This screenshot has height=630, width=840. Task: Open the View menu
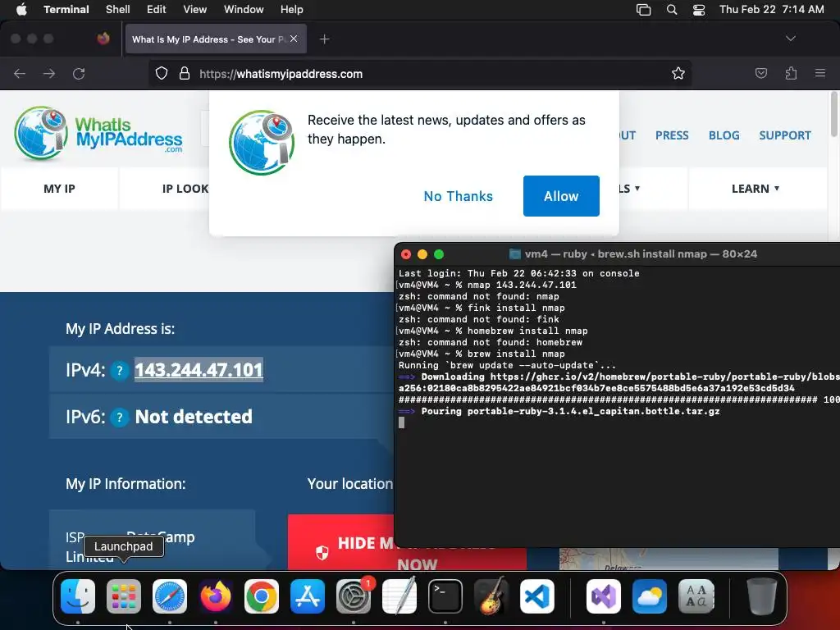[194, 10]
